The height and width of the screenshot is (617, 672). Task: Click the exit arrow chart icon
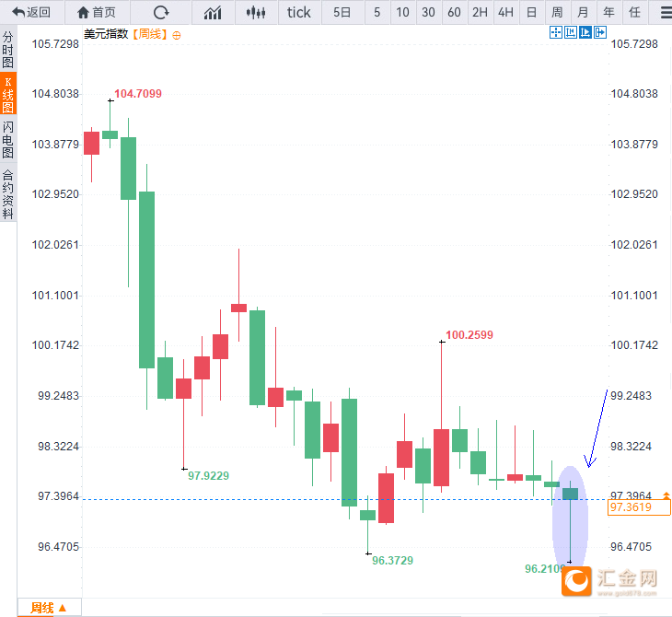[x=600, y=33]
